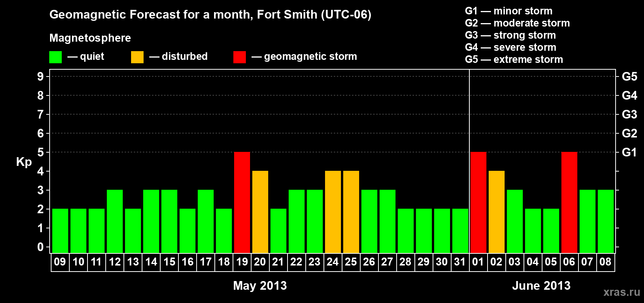Click the G3 label on right axis

(630, 114)
